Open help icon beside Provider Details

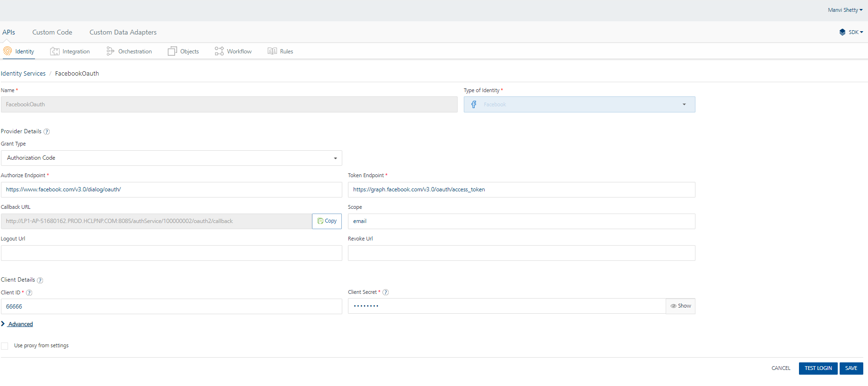click(x=47, y=132)
